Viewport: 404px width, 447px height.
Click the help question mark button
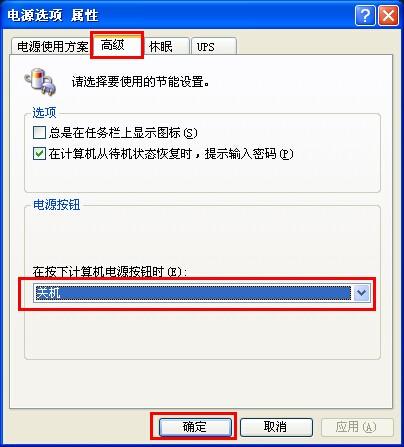[x=365, y=16]
